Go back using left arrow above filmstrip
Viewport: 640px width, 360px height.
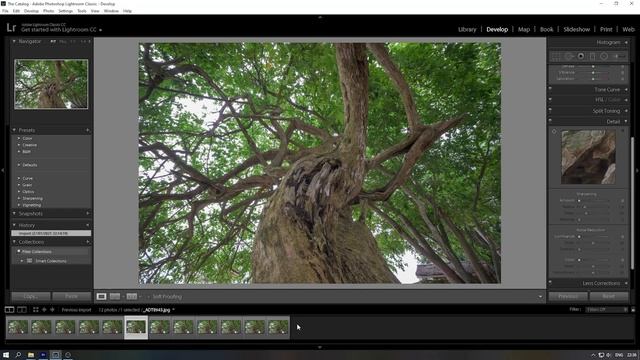click(x=44, y=310)
